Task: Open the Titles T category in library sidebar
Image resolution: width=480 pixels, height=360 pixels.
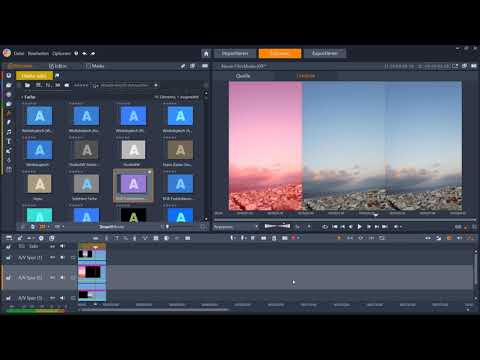Action: pos(9,141)
